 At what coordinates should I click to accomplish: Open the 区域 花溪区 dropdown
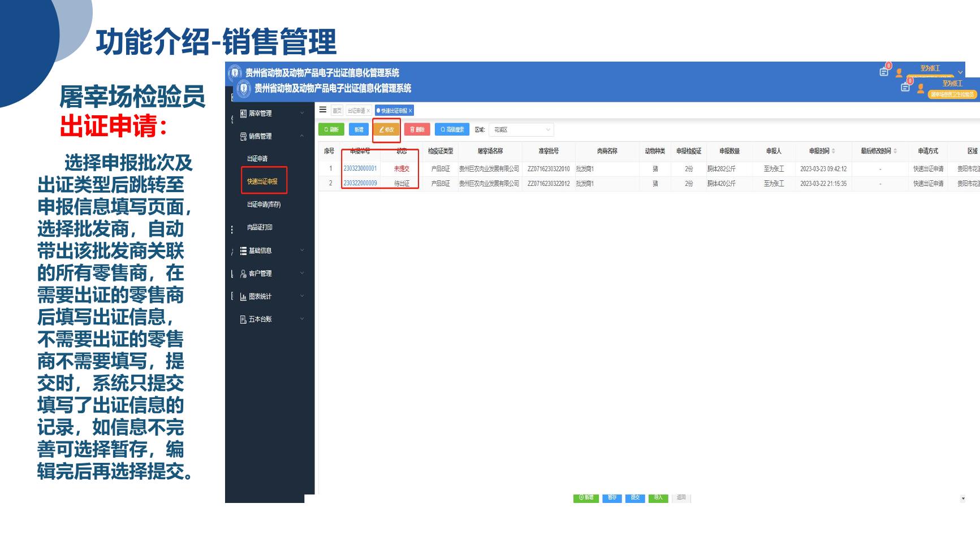tap(521, 130)
